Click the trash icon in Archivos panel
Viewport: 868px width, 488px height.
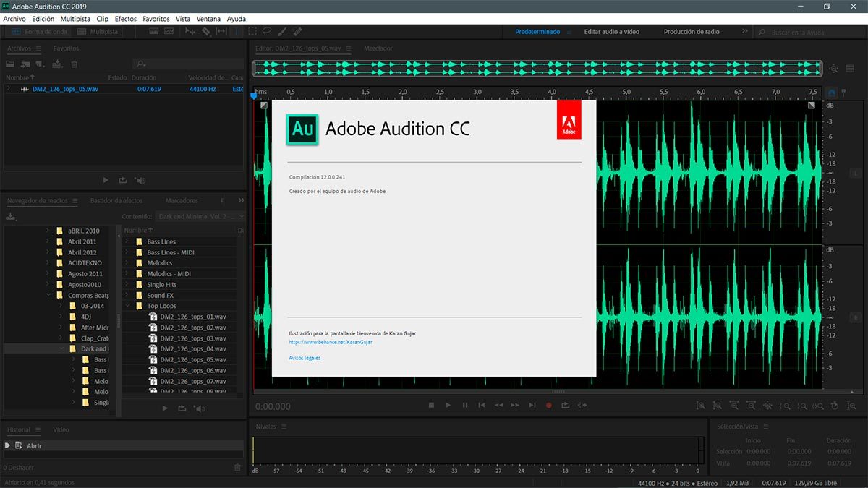point(74,64)
